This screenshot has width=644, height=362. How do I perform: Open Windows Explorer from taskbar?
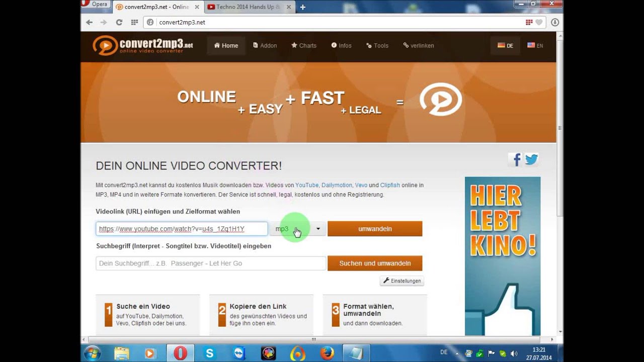pyautogui.click(x=122, y=353)
